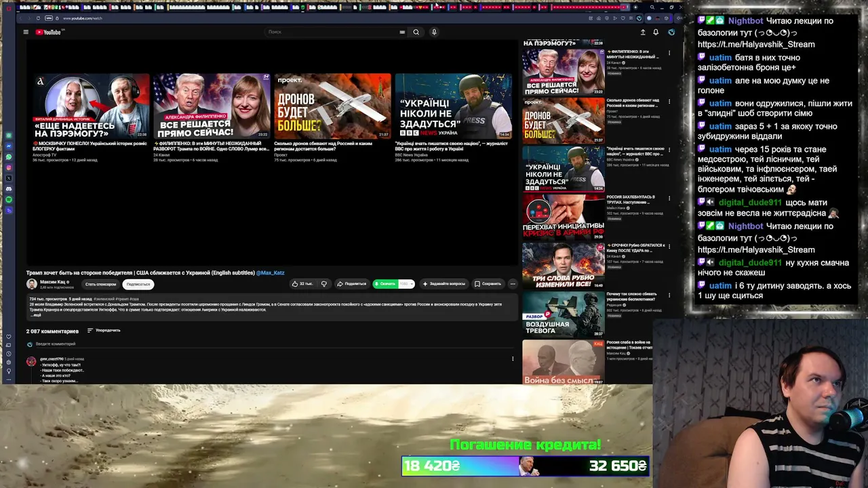Screen dimensions: 868x488
Task: Open the first commenter's avatar
Action: point(31,361)
